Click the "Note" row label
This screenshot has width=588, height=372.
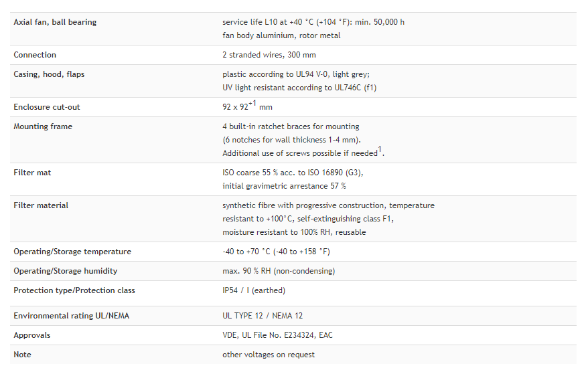pyautogui.click(x=22, y=355)
